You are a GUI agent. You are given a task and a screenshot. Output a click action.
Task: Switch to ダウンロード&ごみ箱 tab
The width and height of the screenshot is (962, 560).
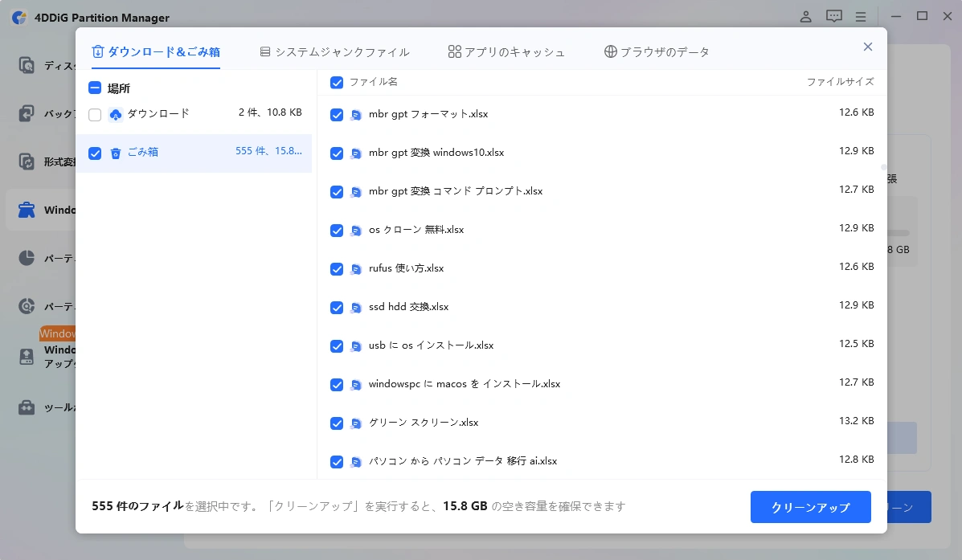pyautogui.click(x=156, y=52)
